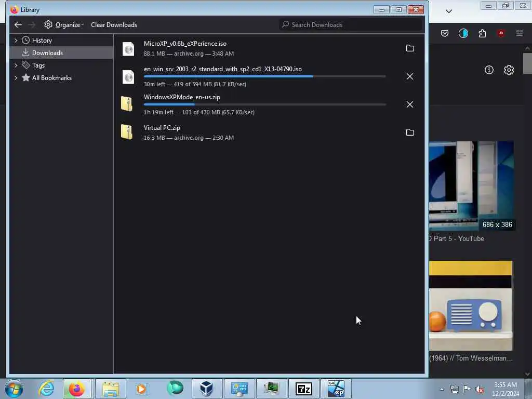The image size is (532, 399).
Task: Open the XP Mode taskbar item
Action: click(x=336, y=389)
